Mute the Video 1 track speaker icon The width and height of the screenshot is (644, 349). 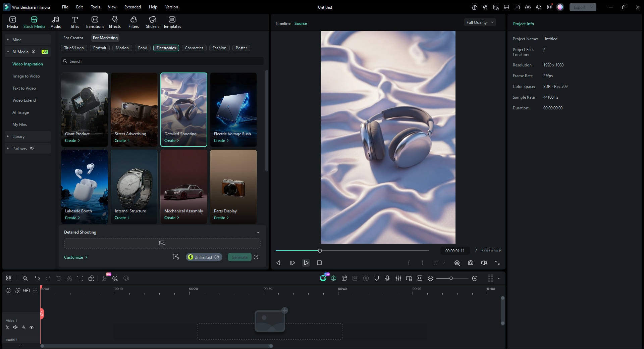(15, 327)
